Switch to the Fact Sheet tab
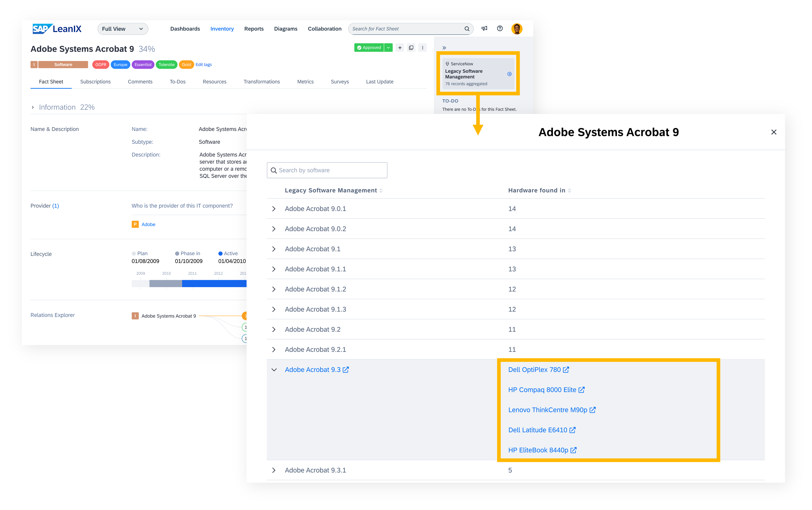The width and height of the screenshot is (812, 510). [x=51, y=82]
